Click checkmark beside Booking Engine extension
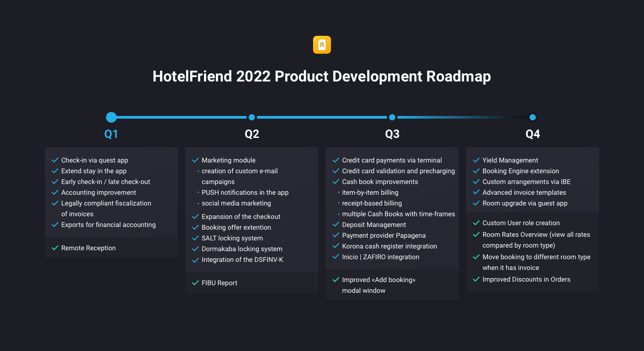This screenshot has width=644, height=351. click(476, 171)
